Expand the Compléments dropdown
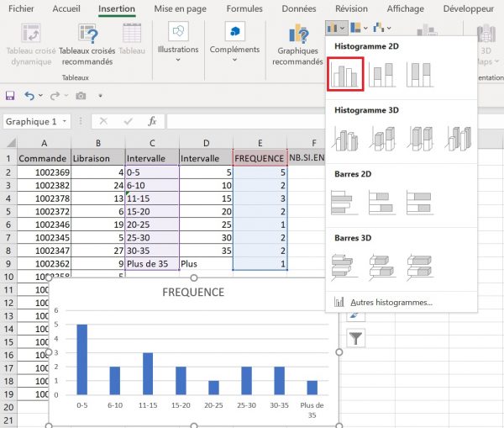 click(x=234, y=60)
